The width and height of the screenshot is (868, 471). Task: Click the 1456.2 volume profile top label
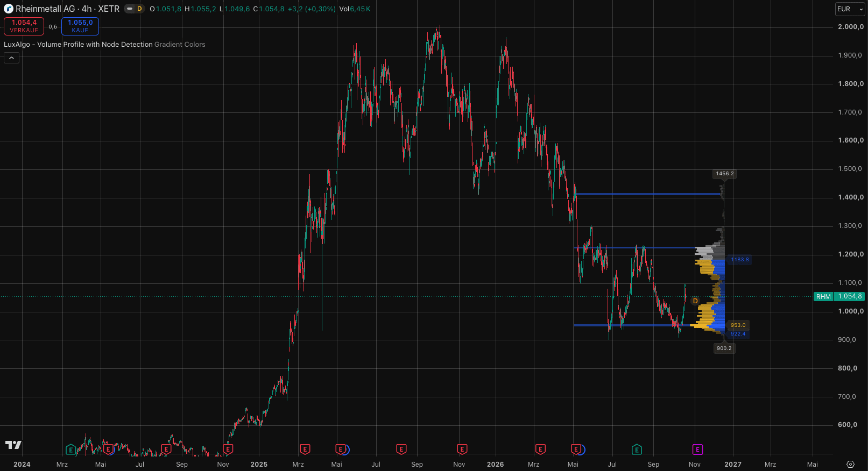[724, 174]
